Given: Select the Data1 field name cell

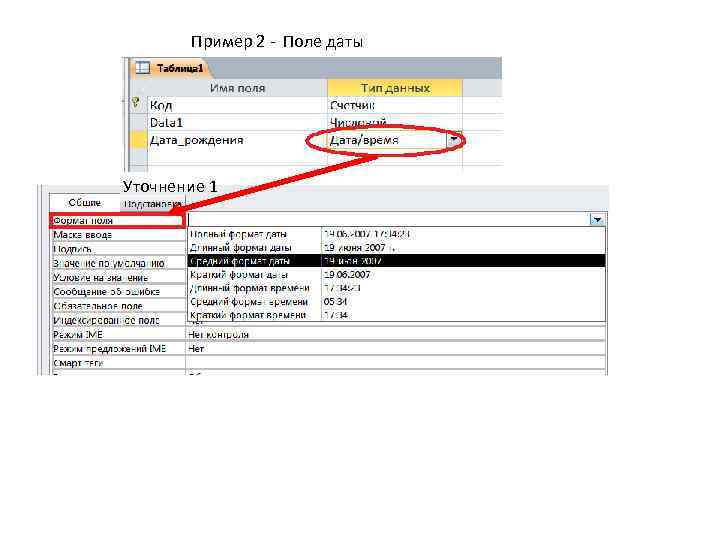Looking at the screenshot, I should (237, 123).
